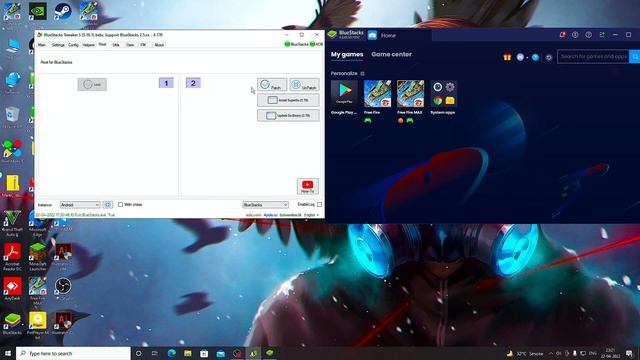Focus the Type here to search taskbar box

[x=73, y=353]
